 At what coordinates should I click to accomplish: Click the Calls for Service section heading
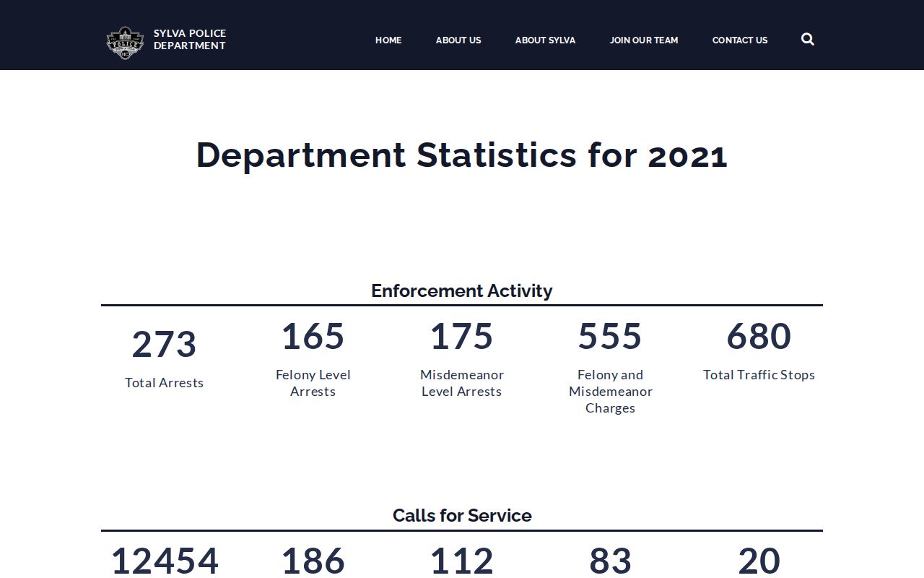[462, 515]
